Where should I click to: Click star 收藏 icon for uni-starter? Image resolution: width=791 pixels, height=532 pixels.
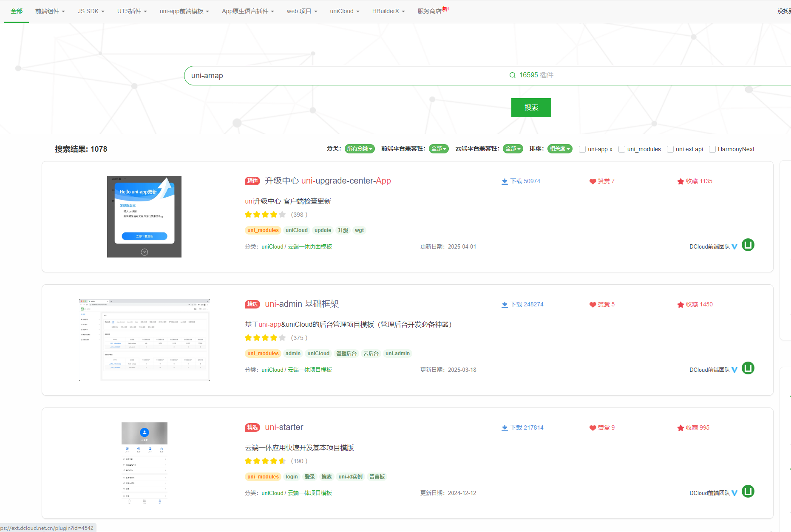680,428
